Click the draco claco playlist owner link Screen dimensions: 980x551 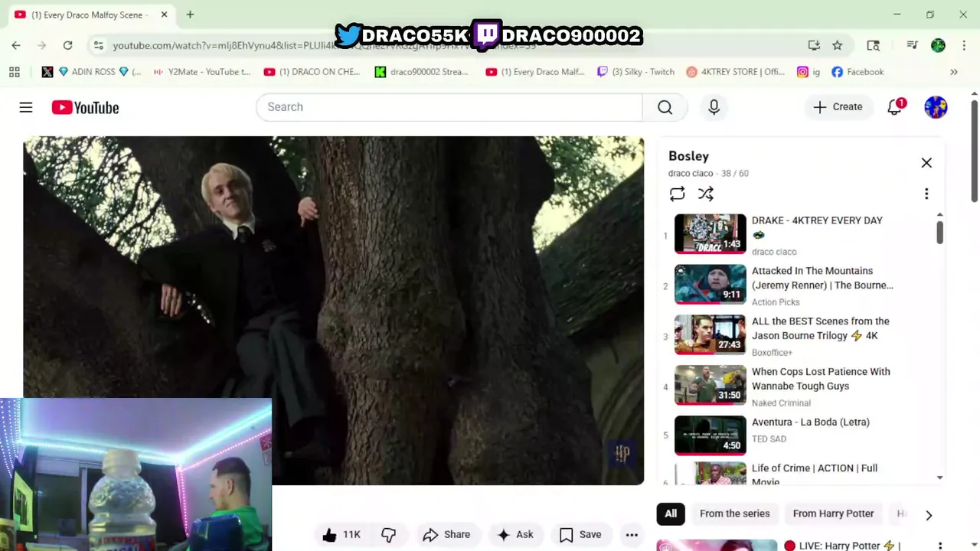(x=690, y=174)
